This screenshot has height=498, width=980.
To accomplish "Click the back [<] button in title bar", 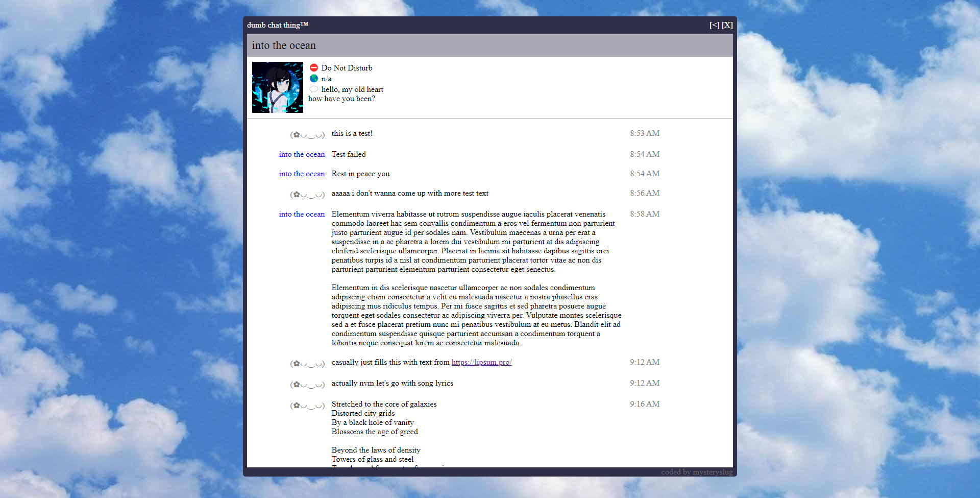I will coord(714,25).
